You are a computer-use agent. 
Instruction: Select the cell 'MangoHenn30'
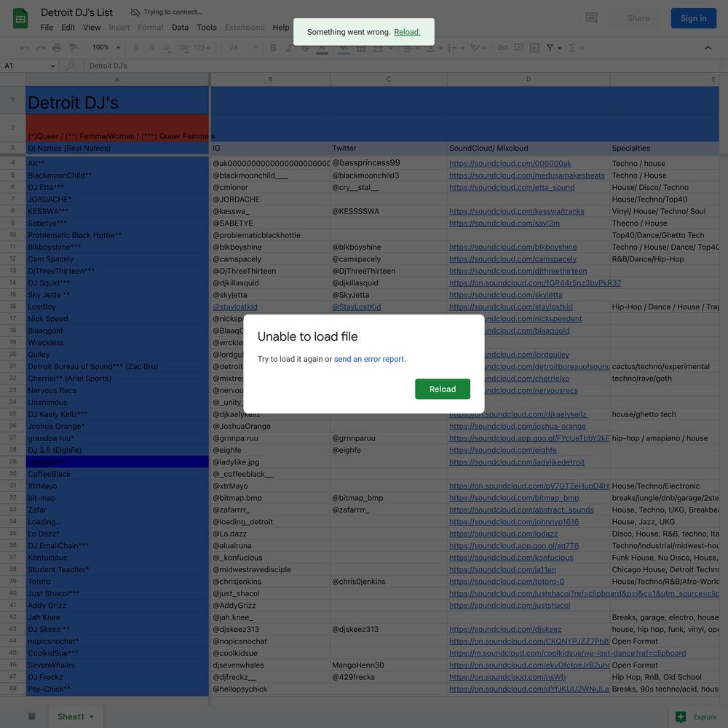(x=389, y=665)
